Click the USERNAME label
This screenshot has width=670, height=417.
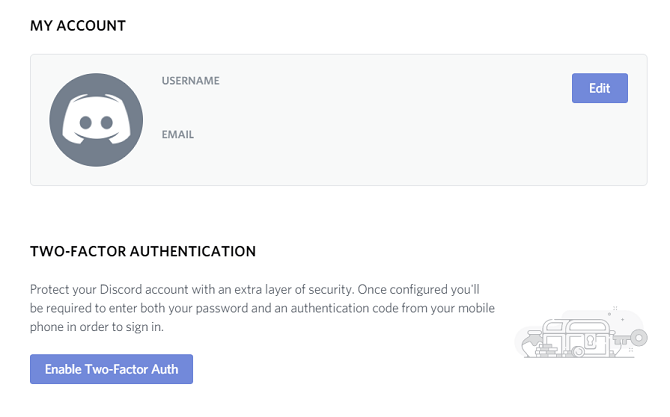pyautogui.click(x=190, y=81)
